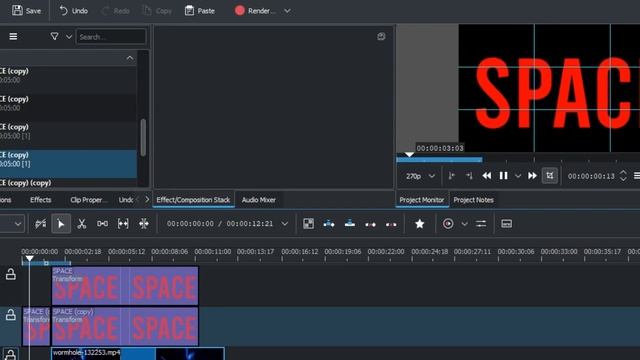This screenshot has height=360, width=640.
Task: Save the project with the Save button
Action: [26, 11]
